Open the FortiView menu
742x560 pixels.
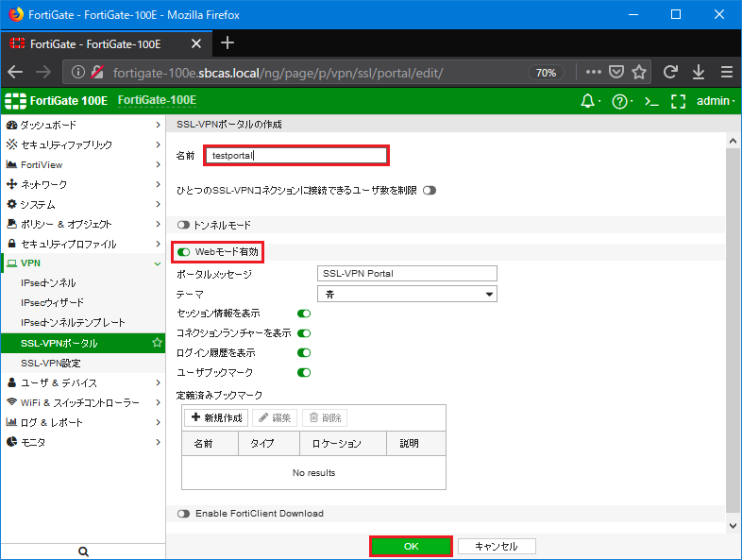pyautogui.click(x=83, y=164)
